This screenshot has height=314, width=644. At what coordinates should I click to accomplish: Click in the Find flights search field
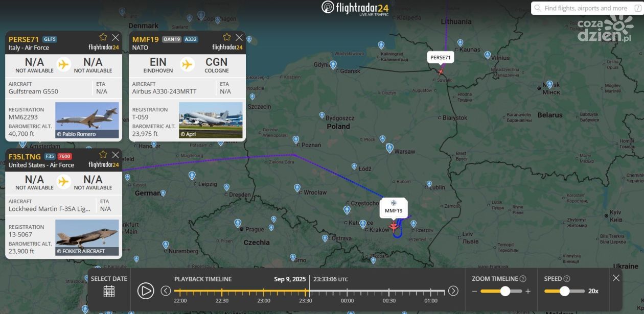point(586,8)
